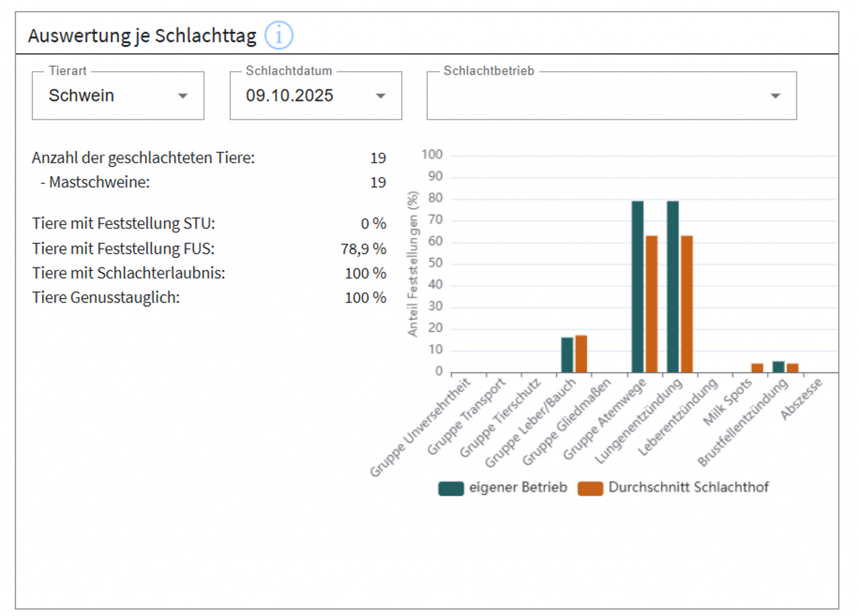Viewport: 859px width, 616px height.
Task: Click teal bar for Gruppe Atemwege
Action: point(638,287)
